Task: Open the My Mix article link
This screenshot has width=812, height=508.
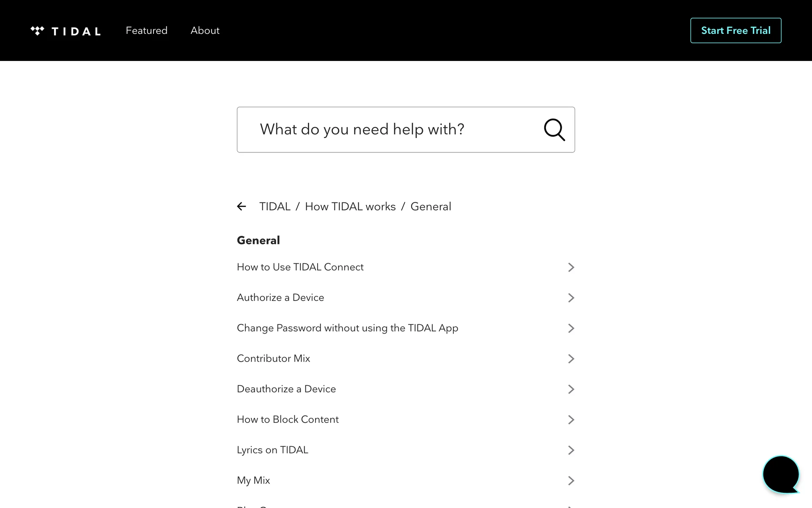Action: pos(253,480)
